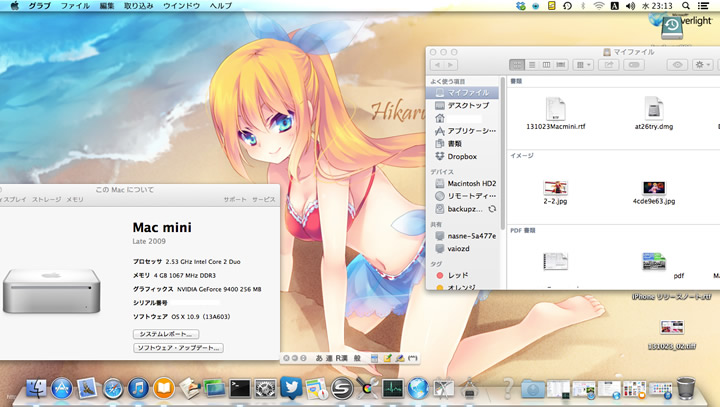Screen dimensions: 720x407
Task: Open the Trash in the dock
Action: [686, 389]
